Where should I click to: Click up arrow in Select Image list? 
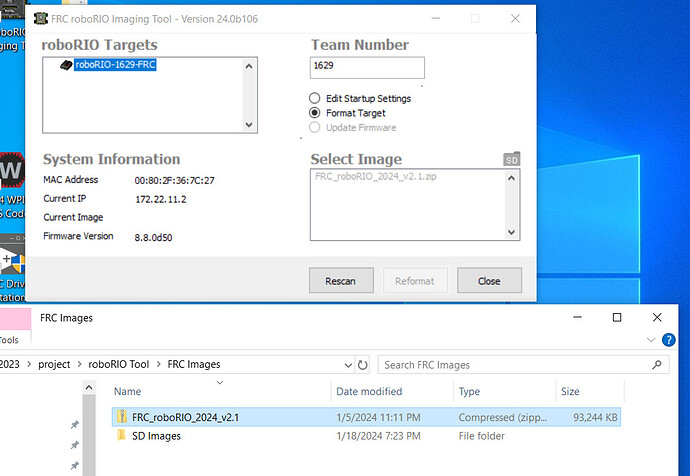pyautogui.click(x=511, y=178)
